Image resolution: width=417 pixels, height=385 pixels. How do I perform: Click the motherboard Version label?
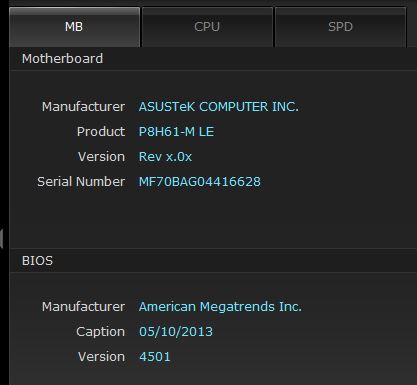coord(101,157)
